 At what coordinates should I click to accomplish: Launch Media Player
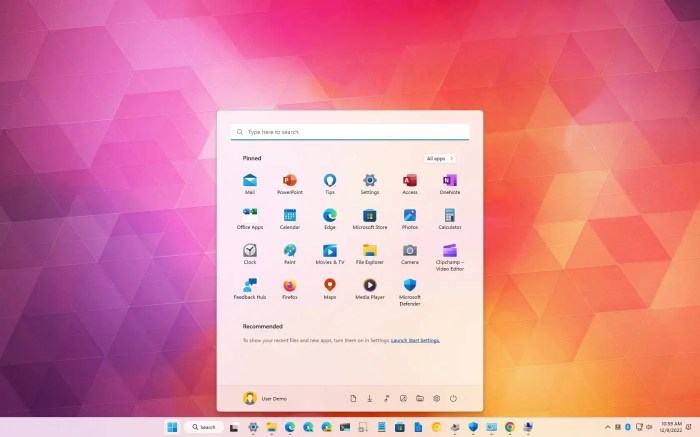tap(370, 288)
